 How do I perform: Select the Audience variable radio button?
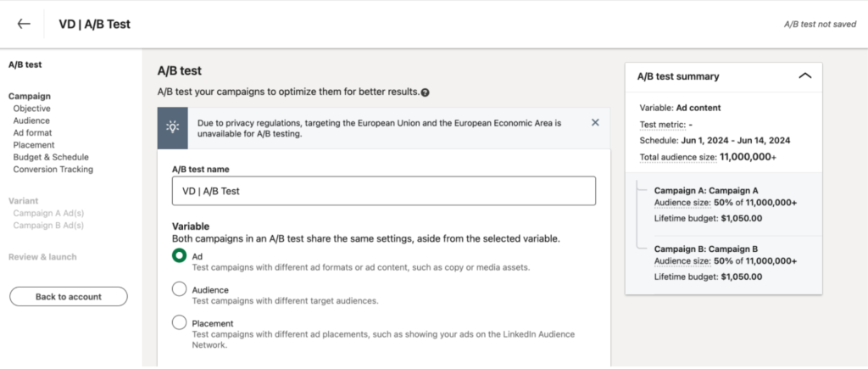(179, 289)
